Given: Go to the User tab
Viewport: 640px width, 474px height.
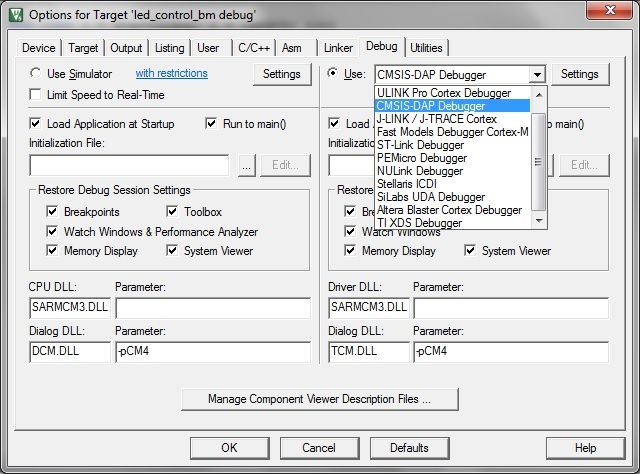Looking at the screenshot, I should pyautogui.click(x=208, y=48).
